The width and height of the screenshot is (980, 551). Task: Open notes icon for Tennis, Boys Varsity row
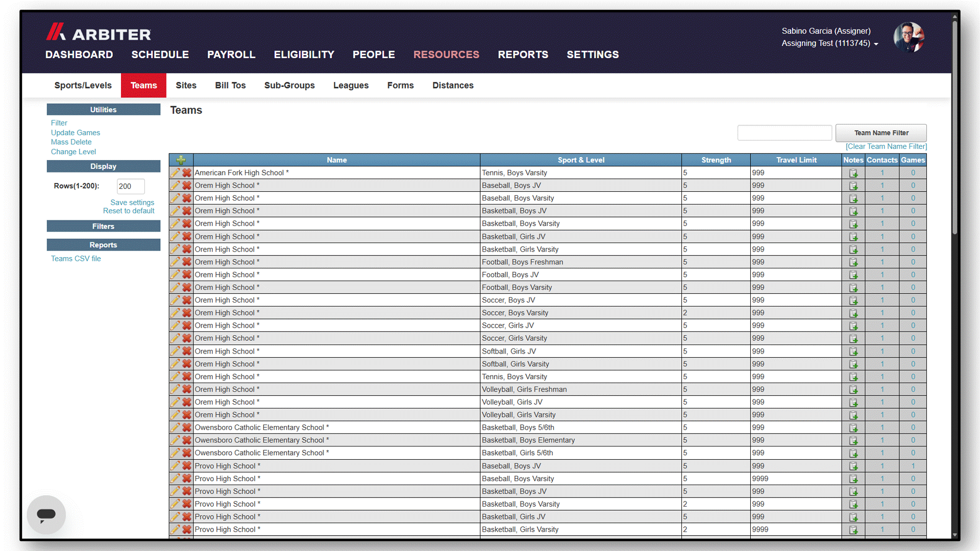[853, 173]
